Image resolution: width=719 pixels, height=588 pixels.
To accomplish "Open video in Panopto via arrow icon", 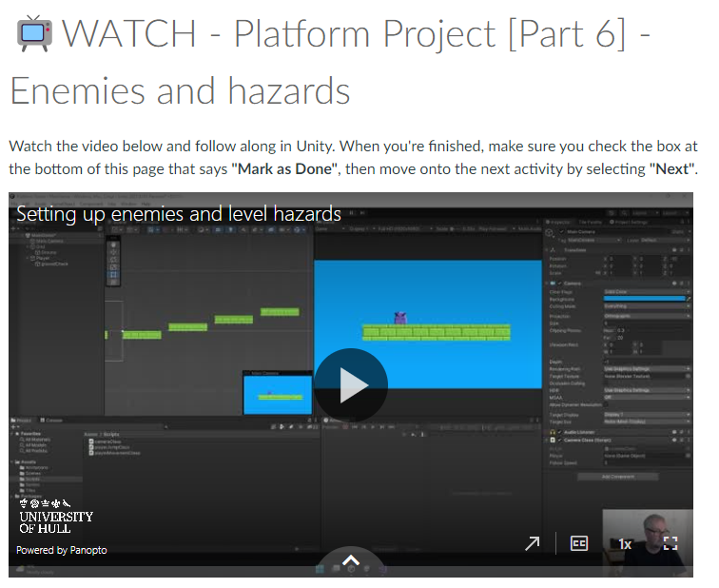I will click(x=533, y=543).
